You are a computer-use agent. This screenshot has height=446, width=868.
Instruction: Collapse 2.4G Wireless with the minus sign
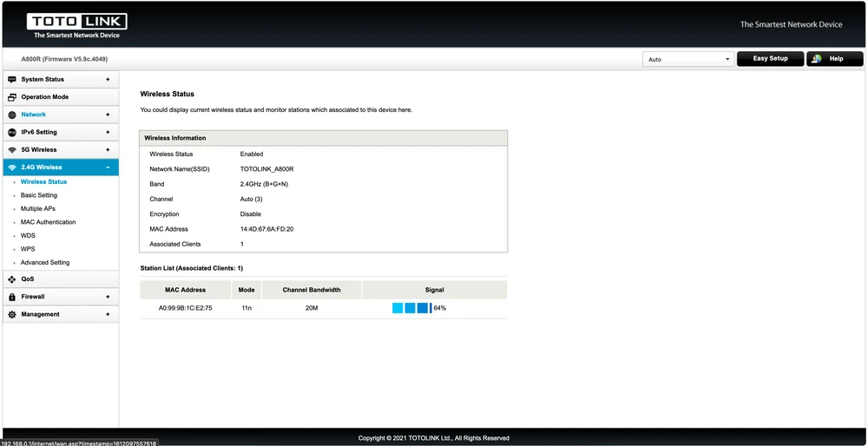click(108, 167)
